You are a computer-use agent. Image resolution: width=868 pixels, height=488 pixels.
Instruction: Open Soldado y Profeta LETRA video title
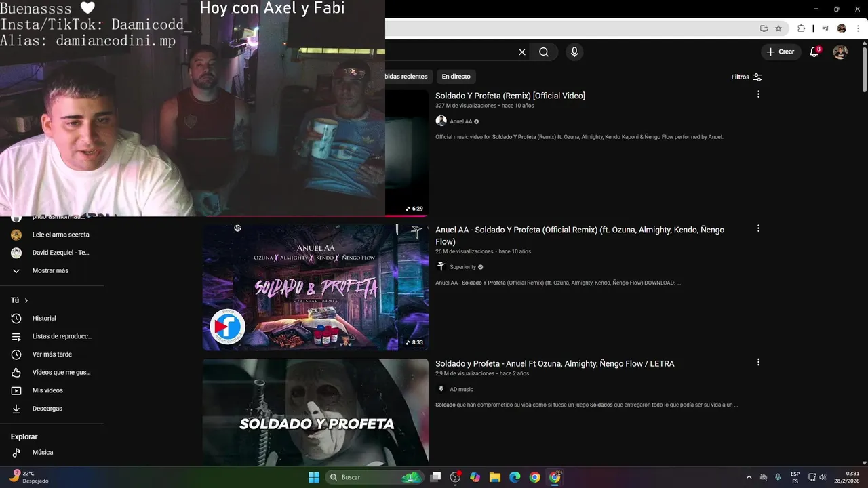coord(555,364)
